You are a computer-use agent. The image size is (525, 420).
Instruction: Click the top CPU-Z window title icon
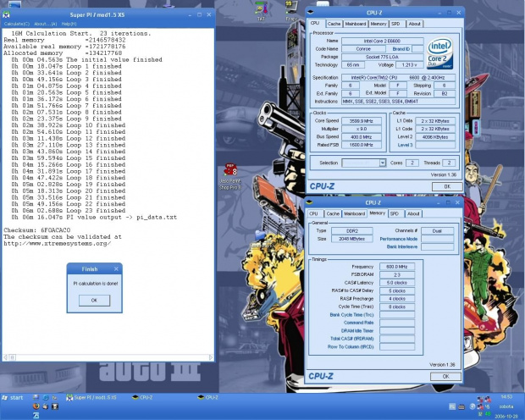(x=311, y=13)
